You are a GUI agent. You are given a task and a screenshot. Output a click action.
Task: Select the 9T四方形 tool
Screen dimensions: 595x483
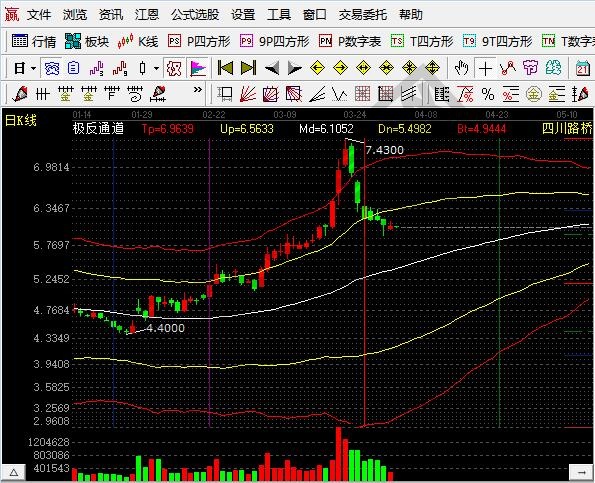(x=497, y=41)
